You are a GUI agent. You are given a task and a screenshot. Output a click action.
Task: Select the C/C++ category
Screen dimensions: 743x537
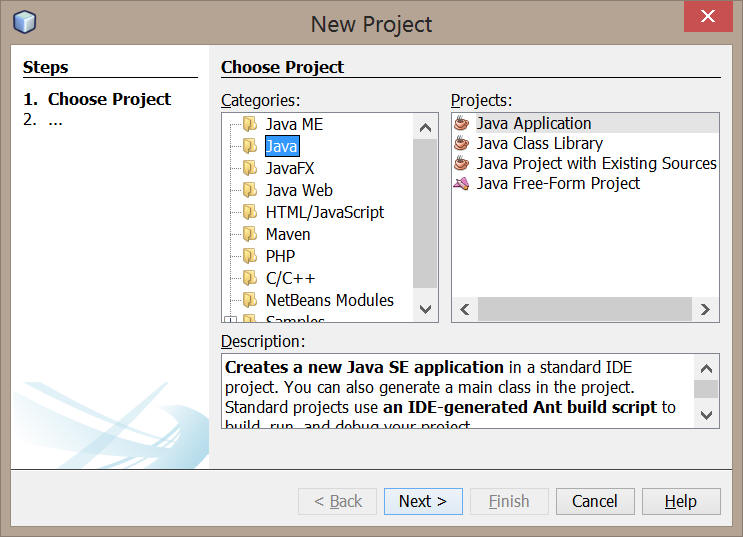(290, 278)
